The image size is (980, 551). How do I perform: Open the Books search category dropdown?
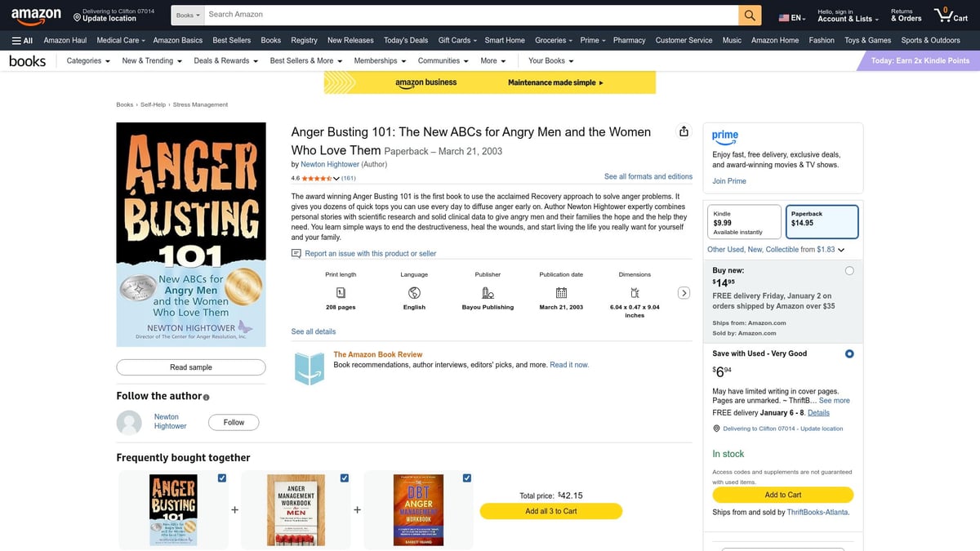click(187, 14)
